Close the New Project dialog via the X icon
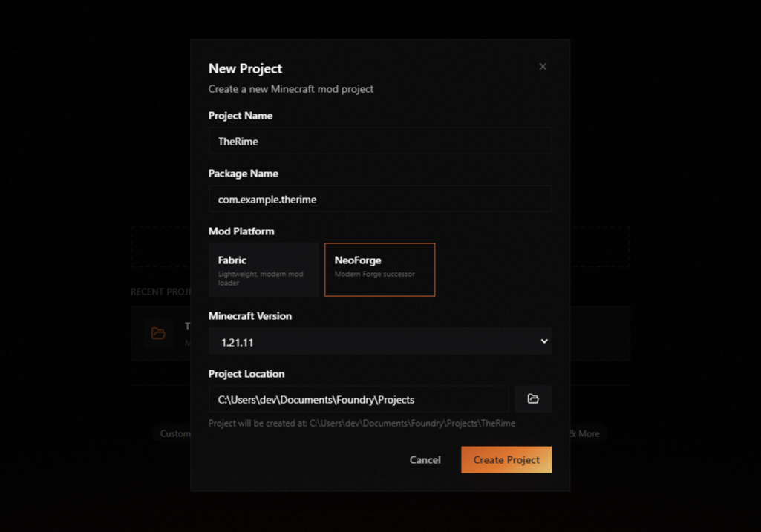Image resolution: width=761 pixels, height=532 pixels. (543, 66)
